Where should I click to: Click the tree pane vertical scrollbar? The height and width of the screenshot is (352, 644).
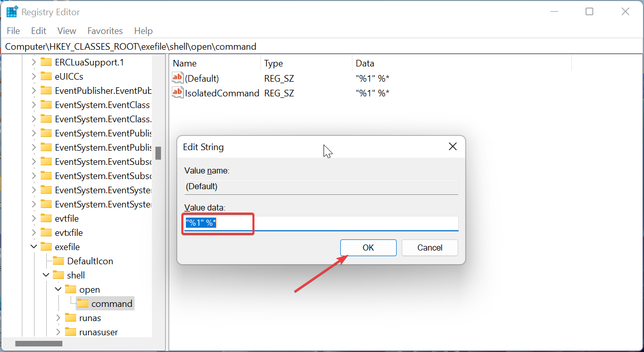pyautogui.click(x=158, y=152)
